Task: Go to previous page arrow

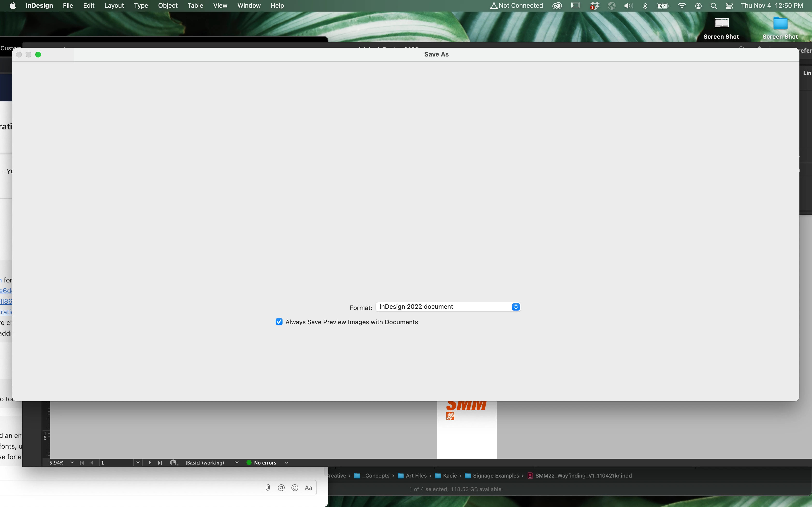Action: pyautogui.click(x=92, y=462)
